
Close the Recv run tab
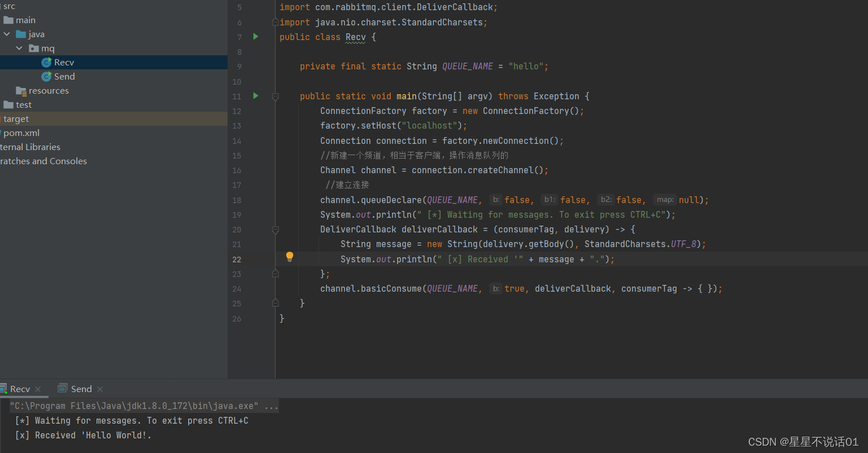[38, 389]
